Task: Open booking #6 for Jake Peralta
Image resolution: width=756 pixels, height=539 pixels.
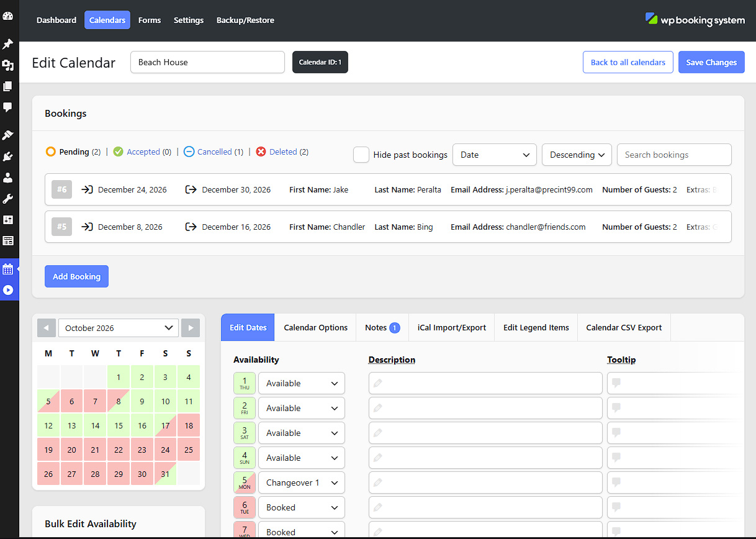Action: [388, 189]
